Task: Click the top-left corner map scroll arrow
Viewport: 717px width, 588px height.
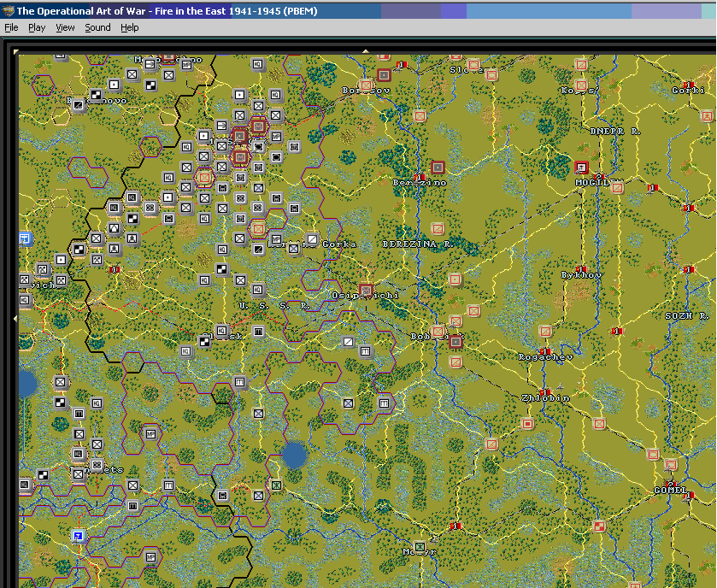Action: coord(16,52)
